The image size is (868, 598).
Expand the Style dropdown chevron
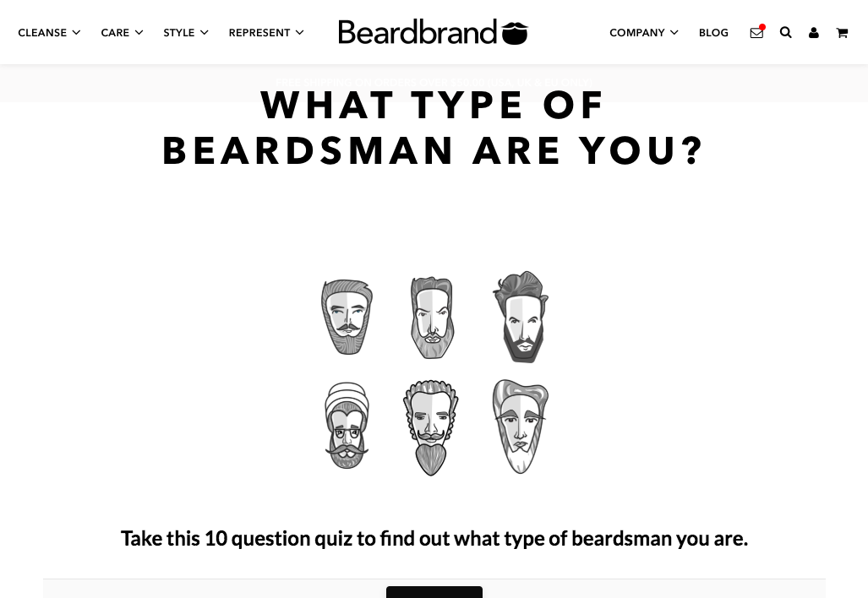pyautogui.click(x=205, y=33)
